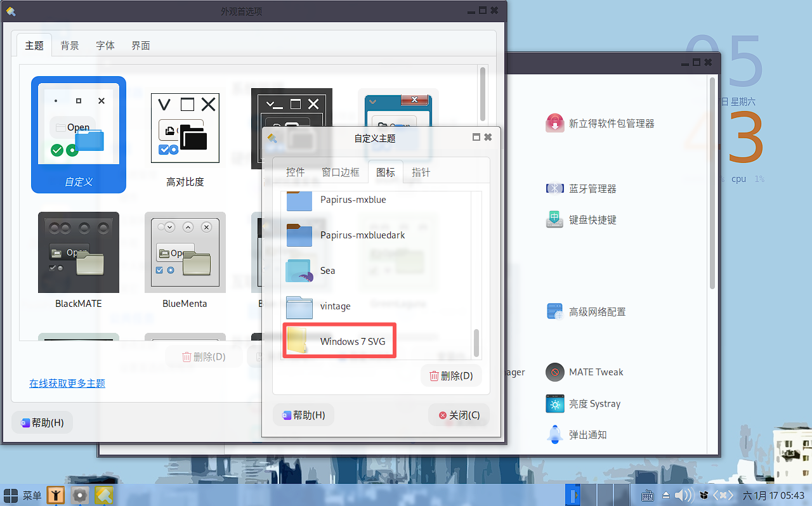Open the volume speaker tray icon

683,495
